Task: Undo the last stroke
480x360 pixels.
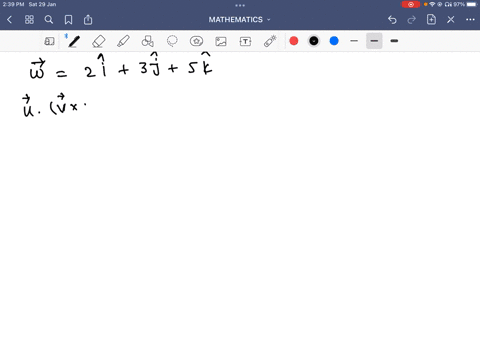Action: [x=392, y=20]
